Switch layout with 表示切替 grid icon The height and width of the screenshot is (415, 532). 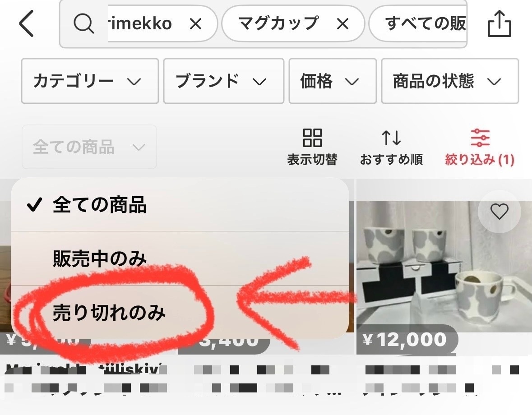pyautogui.click(x=312, y=147)
